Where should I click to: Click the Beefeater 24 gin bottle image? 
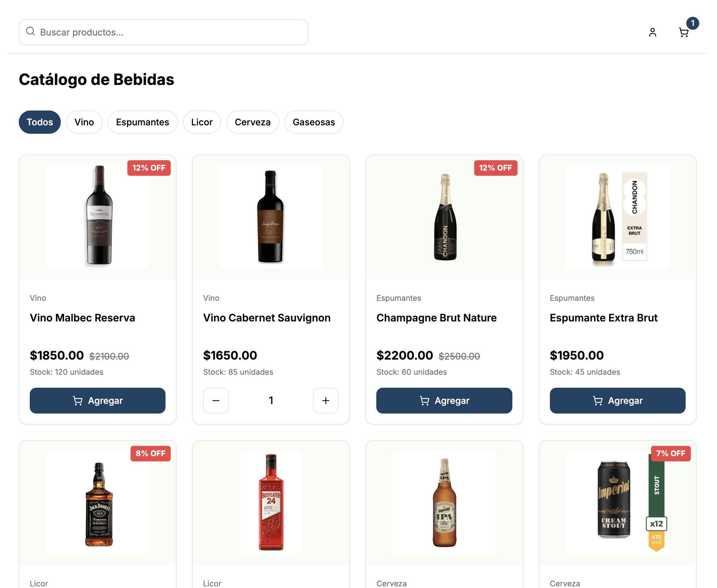(271, 502)
